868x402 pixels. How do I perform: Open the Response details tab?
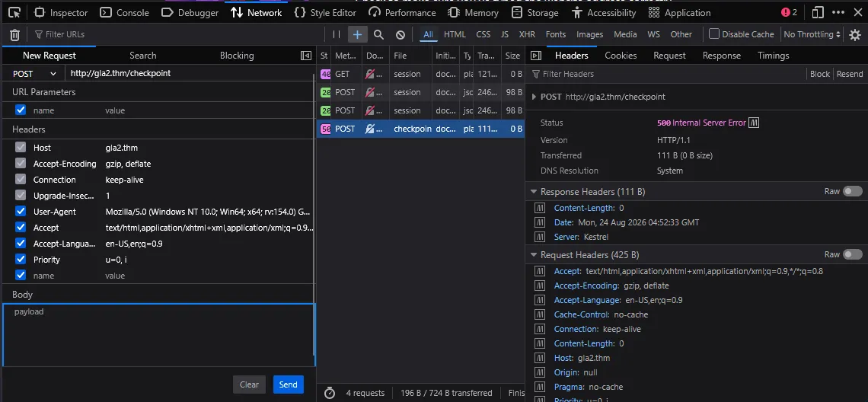(721, 56)
